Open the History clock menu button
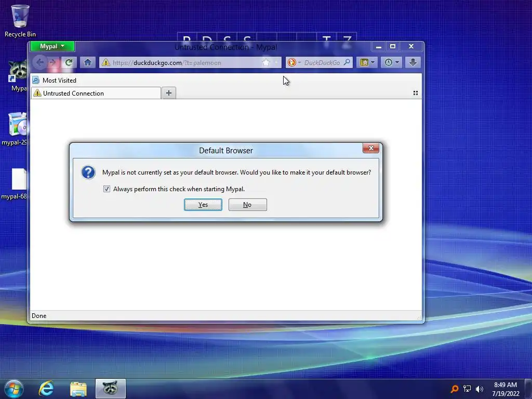The height and width of the screenshot is (399, 532). click(x=392, y=62)
